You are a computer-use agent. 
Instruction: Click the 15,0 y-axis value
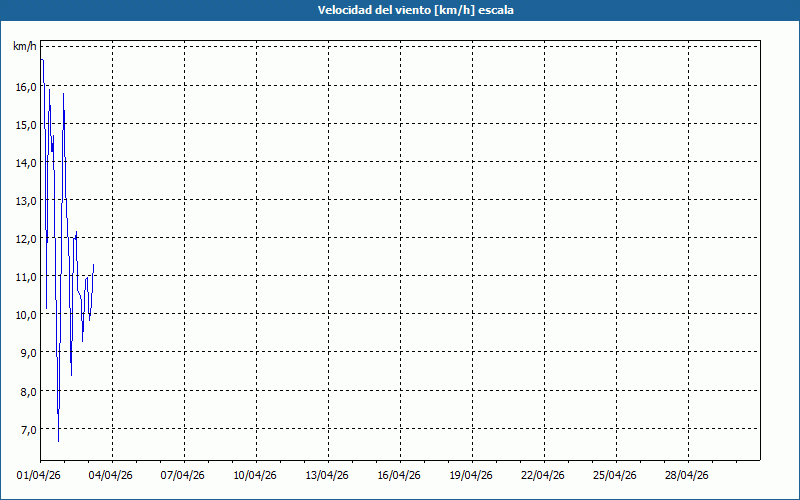pyautogui.click(x=26, y=125)
